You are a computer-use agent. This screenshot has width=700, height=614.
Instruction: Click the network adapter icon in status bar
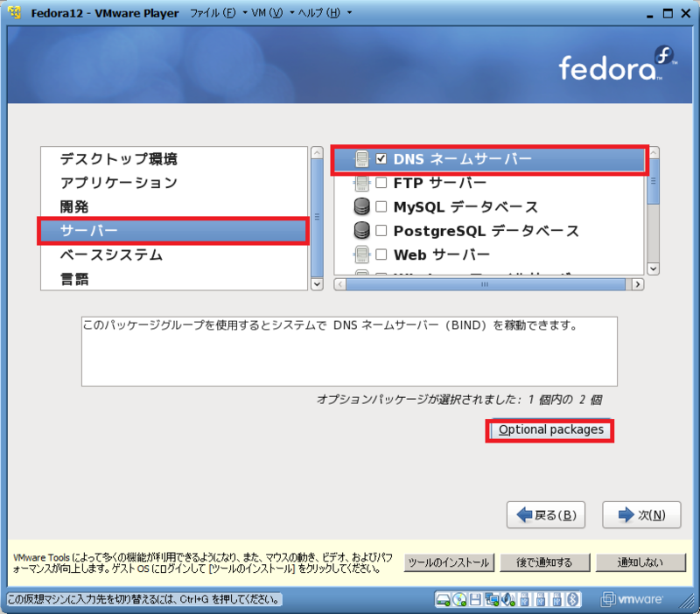click(x=493, y=601)
